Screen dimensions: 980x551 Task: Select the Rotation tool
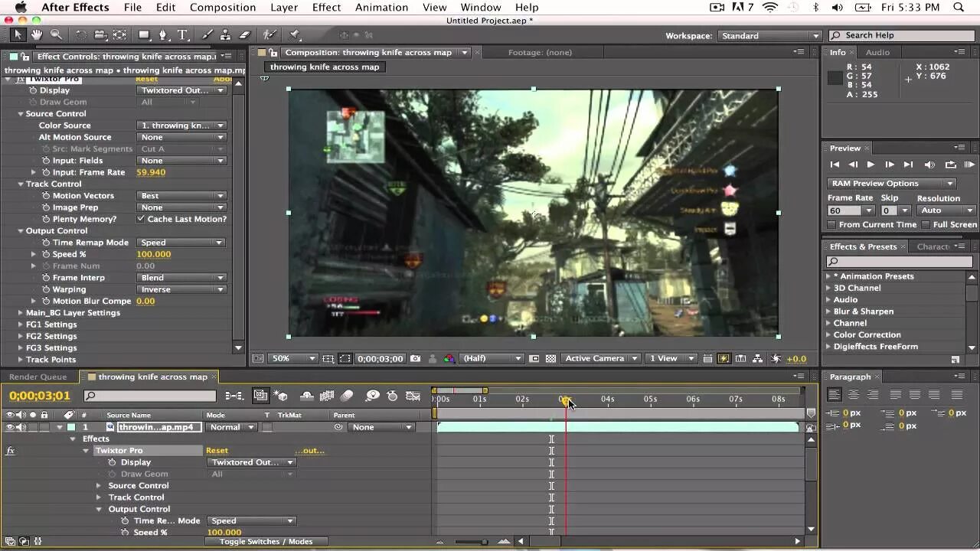81,35
